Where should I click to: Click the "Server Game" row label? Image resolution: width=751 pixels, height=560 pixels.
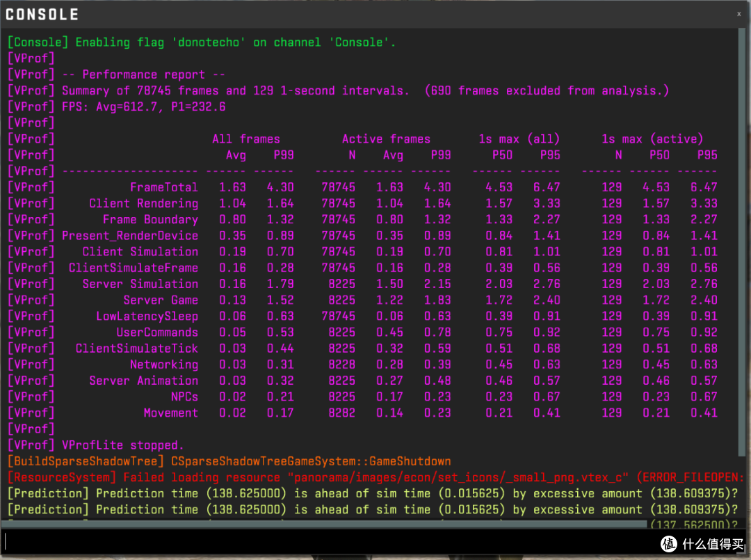tap(161, 301)
